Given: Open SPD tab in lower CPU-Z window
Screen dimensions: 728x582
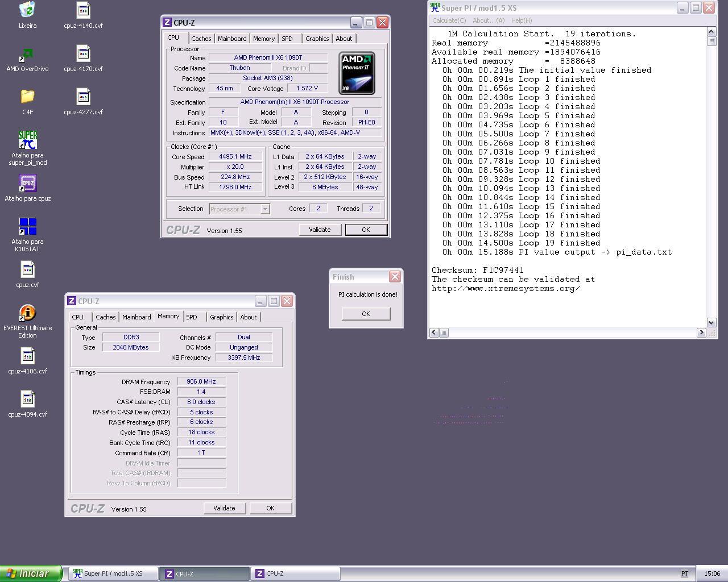Looking at the screenshot, I should point(192,317).
